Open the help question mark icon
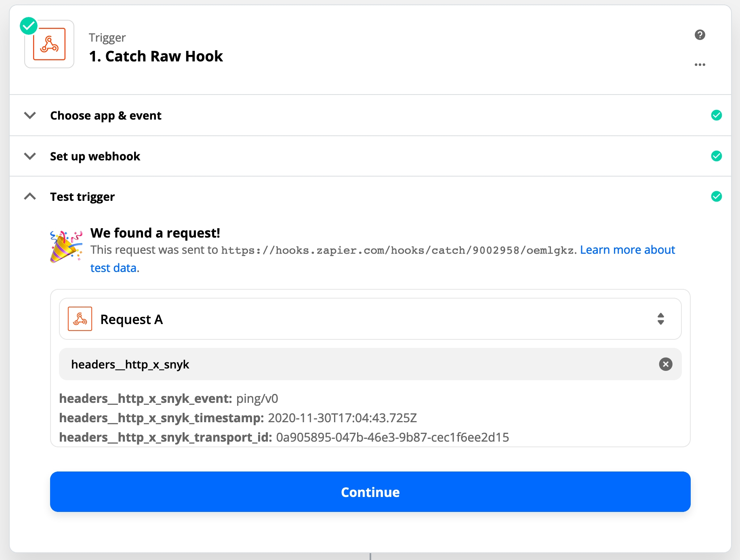Image resolution: width=740 pixels, height=560 pixels. click(700, 35)
